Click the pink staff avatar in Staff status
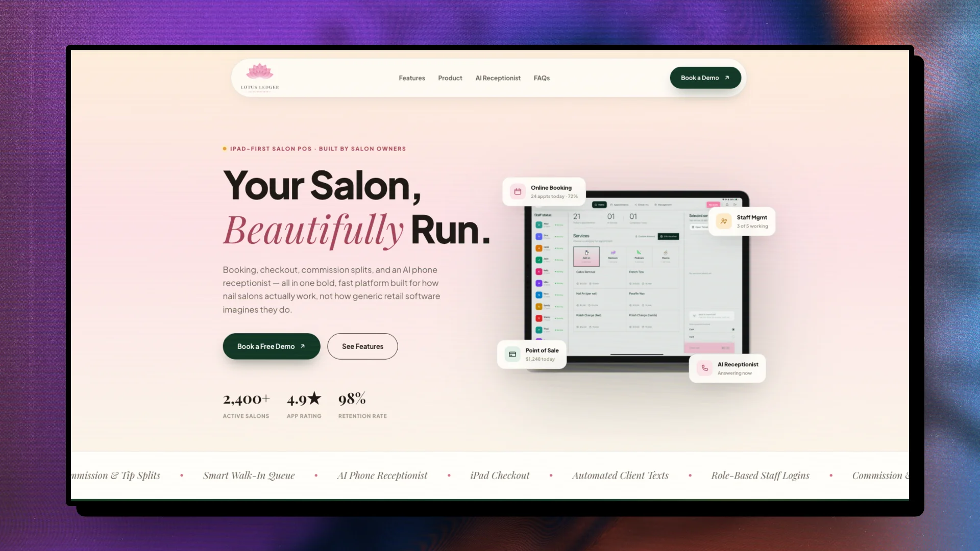This screenshot has height=551, width=980. 539,271
